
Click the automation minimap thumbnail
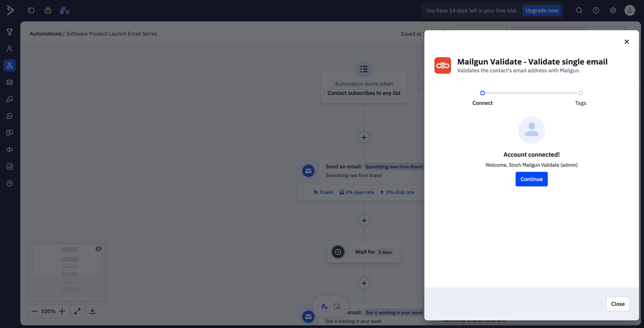67,272
